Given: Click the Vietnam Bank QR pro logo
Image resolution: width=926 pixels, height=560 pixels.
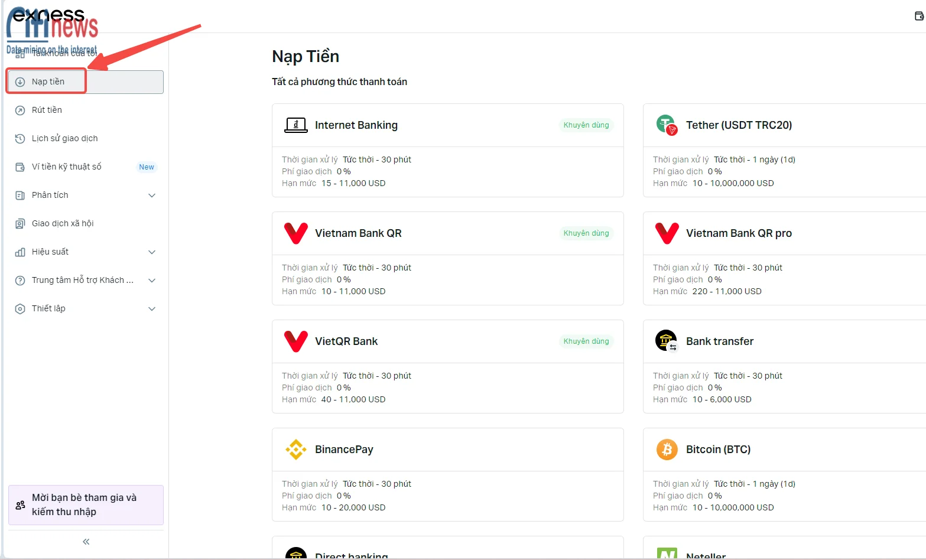Looking at the screenshot, I should click(x=667, y=233).
